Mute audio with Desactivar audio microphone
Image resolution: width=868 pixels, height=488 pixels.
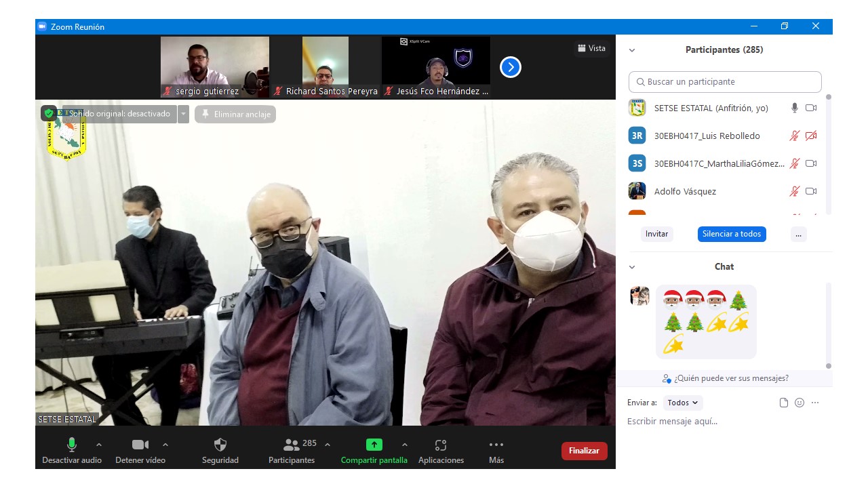[x=72, y=450]
